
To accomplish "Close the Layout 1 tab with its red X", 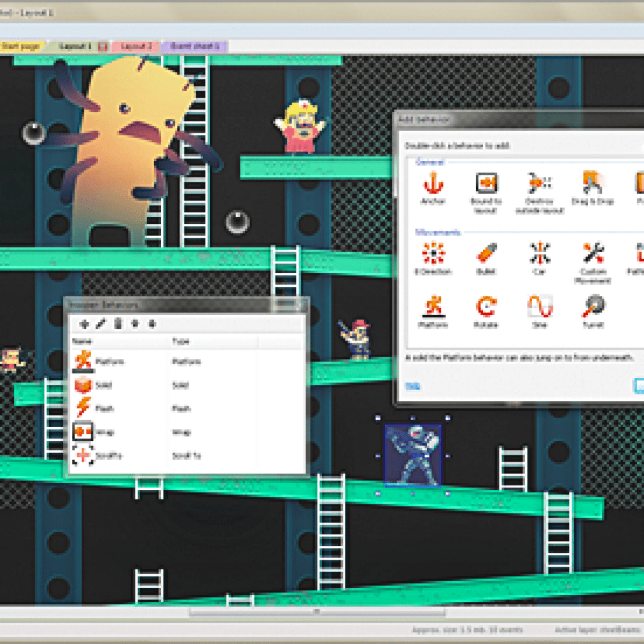I will [x=103, y=47].
